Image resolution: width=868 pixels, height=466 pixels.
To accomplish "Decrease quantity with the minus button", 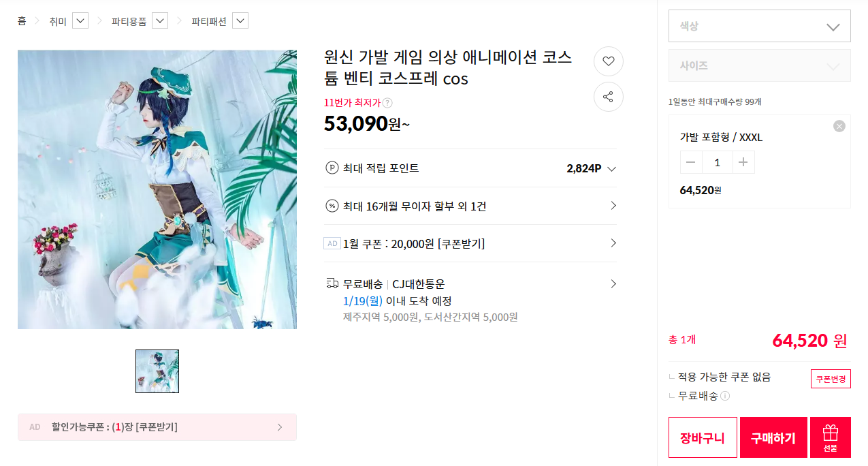I will point(691,162).
